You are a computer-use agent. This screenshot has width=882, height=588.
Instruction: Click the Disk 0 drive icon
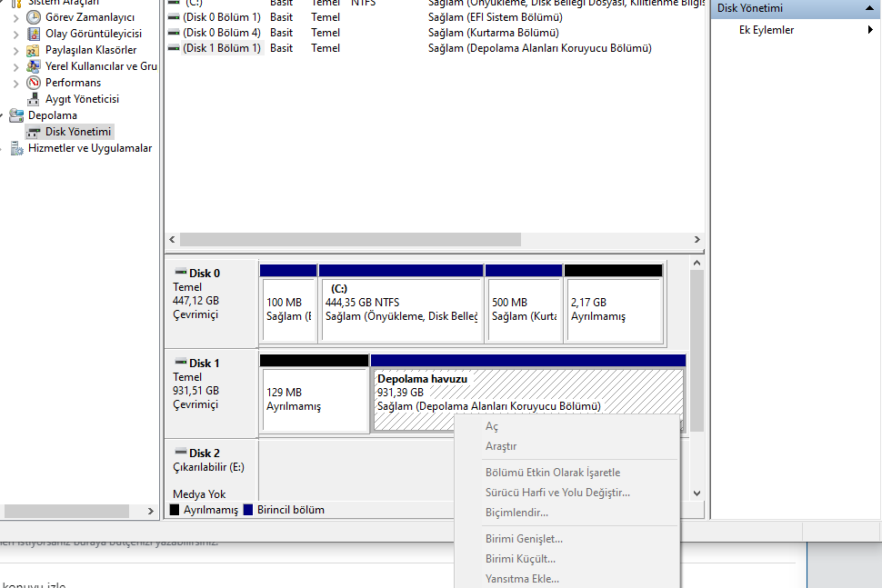[181, 272]
